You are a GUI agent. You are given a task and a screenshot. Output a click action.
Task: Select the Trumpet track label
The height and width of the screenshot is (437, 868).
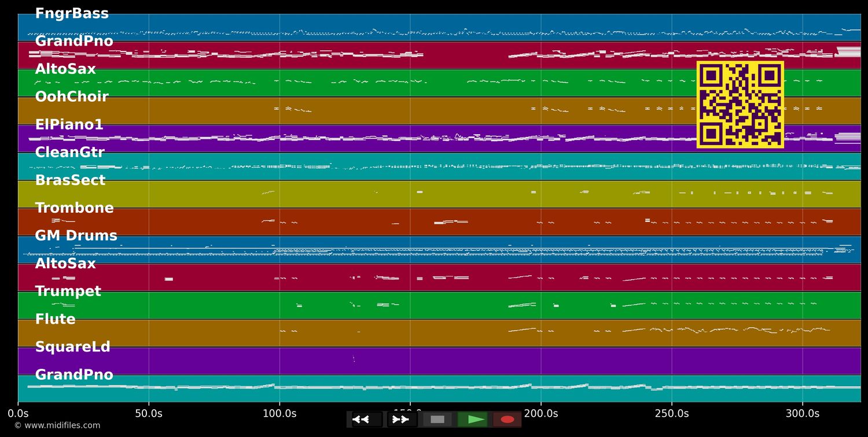pyautogui.click(x=68, y=291)
